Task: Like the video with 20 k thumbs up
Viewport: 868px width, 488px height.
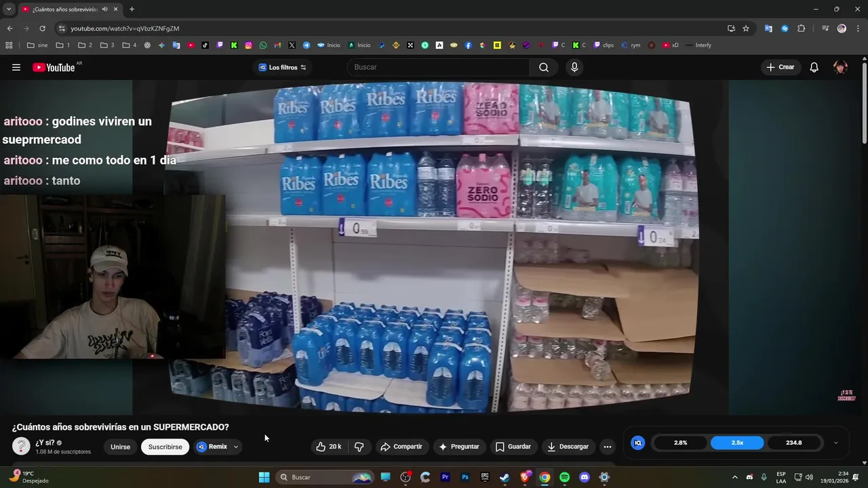Action: pyautogui.click(x=329, y=447)
